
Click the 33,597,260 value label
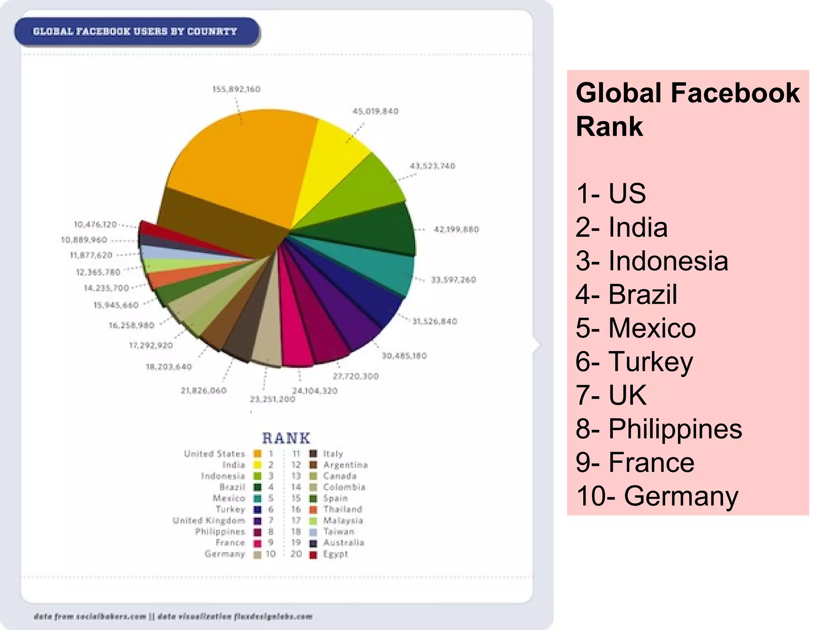[453, 280]
